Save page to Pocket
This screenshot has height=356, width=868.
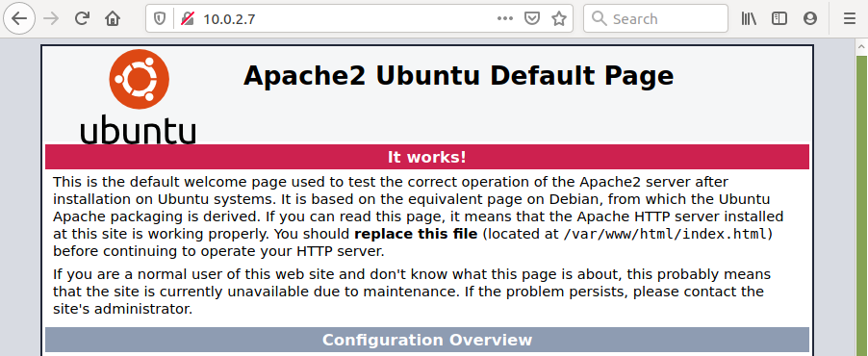[532, 19]
